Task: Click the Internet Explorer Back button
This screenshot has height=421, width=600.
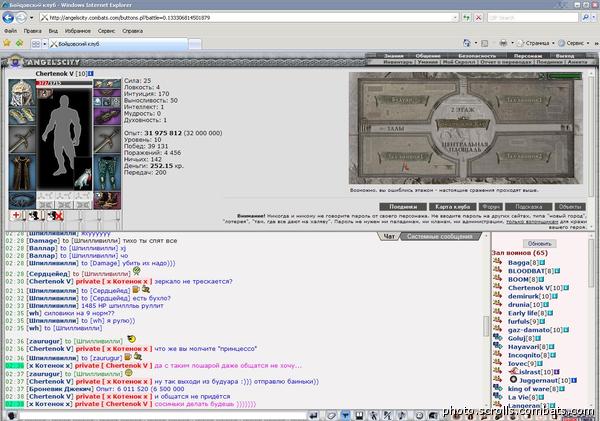Action: [8, 18]
